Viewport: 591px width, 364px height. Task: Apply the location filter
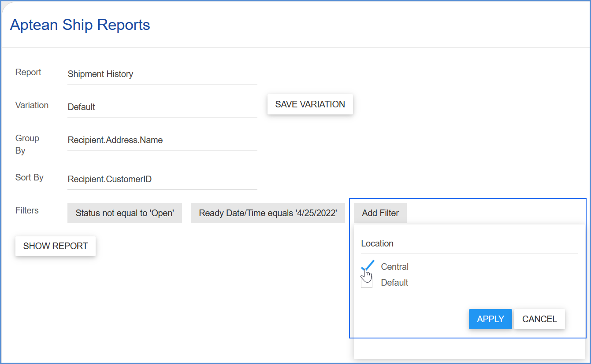point(491,319)
